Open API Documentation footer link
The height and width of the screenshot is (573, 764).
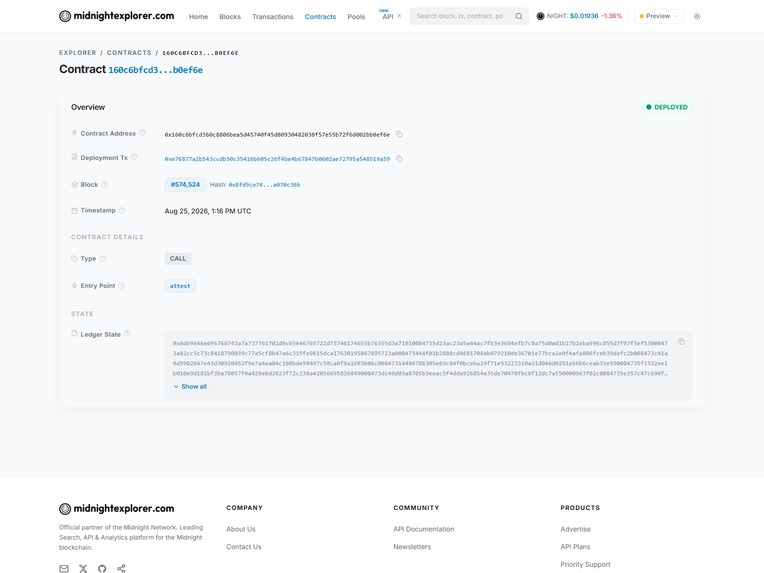tap(423, 529)
